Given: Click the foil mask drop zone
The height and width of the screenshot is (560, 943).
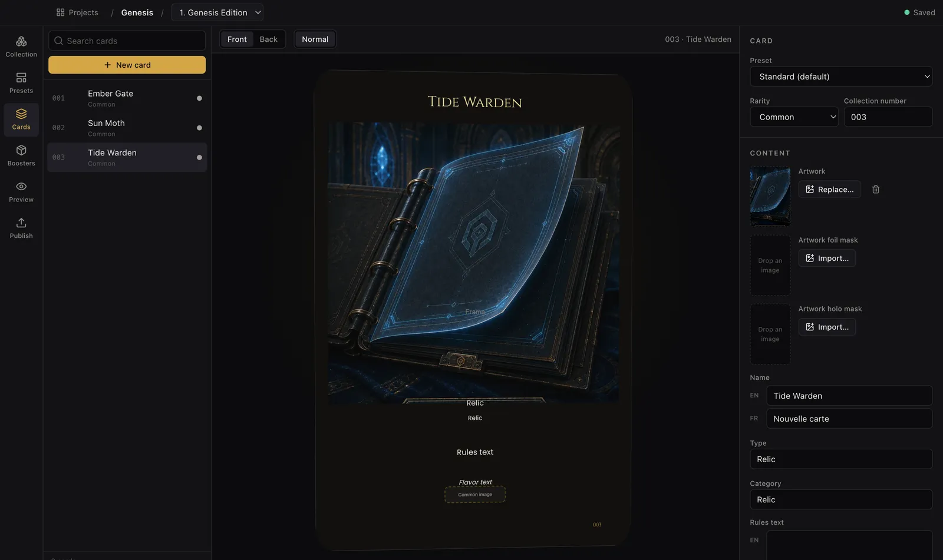Looking at the screenshot, I should coord(770,266).
